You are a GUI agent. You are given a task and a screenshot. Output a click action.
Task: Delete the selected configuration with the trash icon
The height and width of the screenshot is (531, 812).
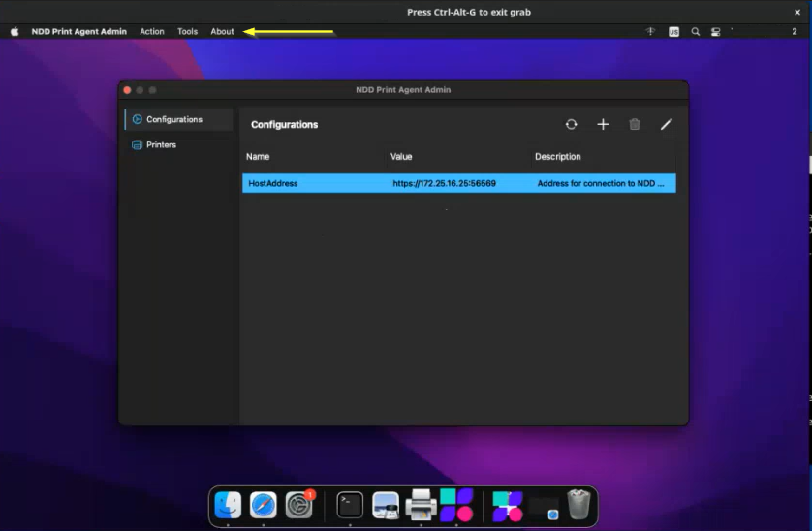(635, 124)
